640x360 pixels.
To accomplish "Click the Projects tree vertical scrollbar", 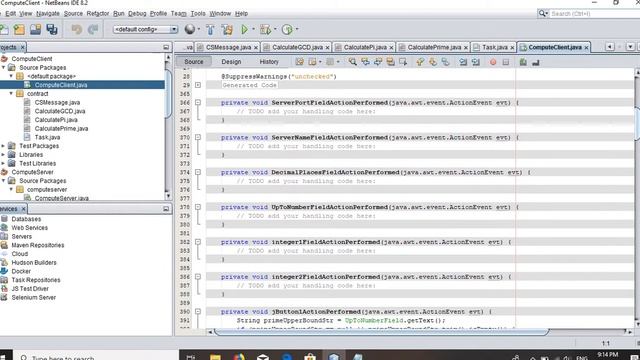I will click(x=168, y=94).
